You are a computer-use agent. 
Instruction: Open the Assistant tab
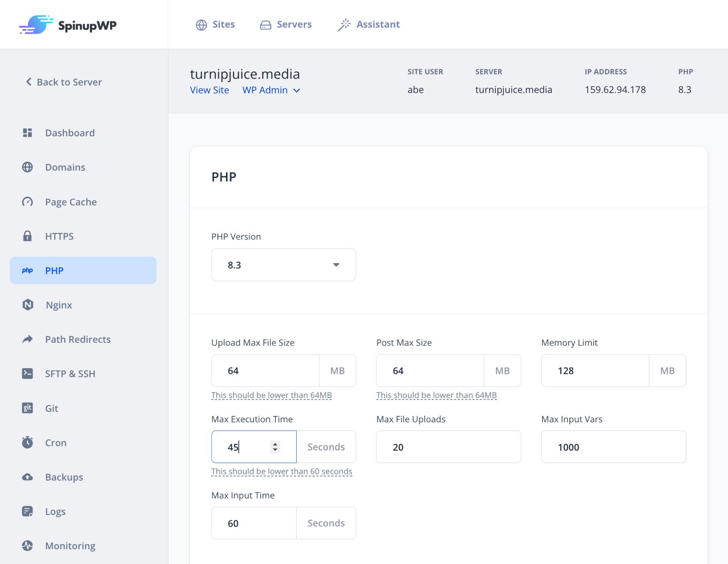coord(368,24)
